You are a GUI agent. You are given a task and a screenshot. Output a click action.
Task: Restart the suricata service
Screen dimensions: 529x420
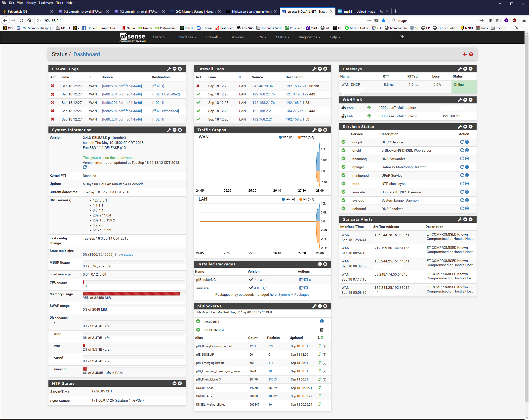click(x=462, y=192)
